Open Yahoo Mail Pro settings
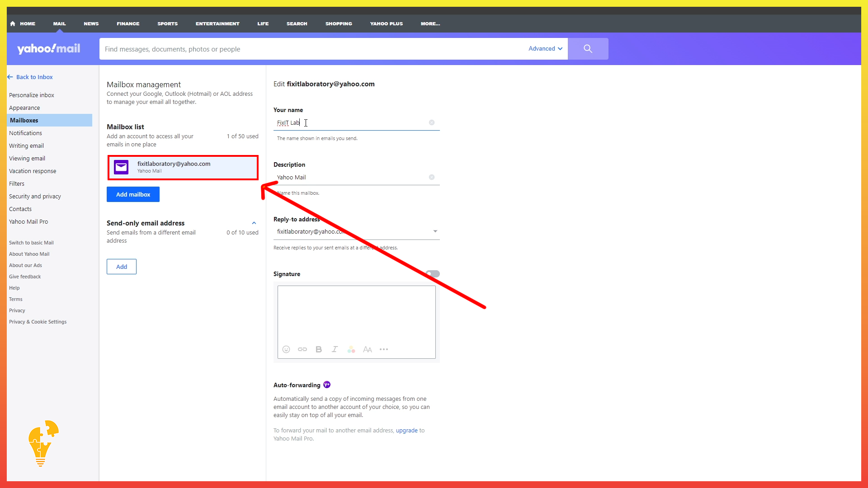 point(28,221)
